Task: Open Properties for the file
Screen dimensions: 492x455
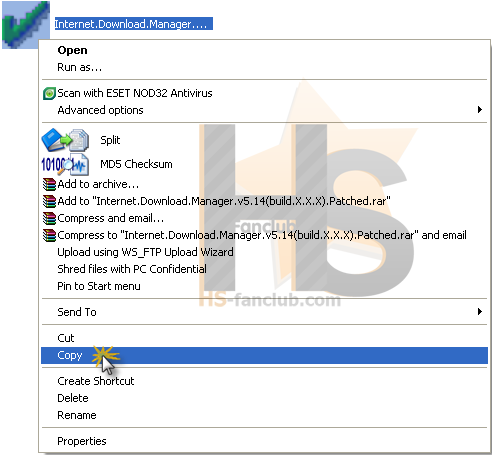Action: (x=264, y=441)
